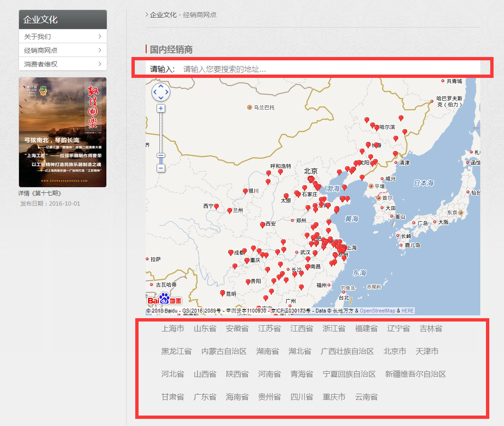504x426 pixels.
Task: Click the red marker next to 西安
Action: coord(262,225)
